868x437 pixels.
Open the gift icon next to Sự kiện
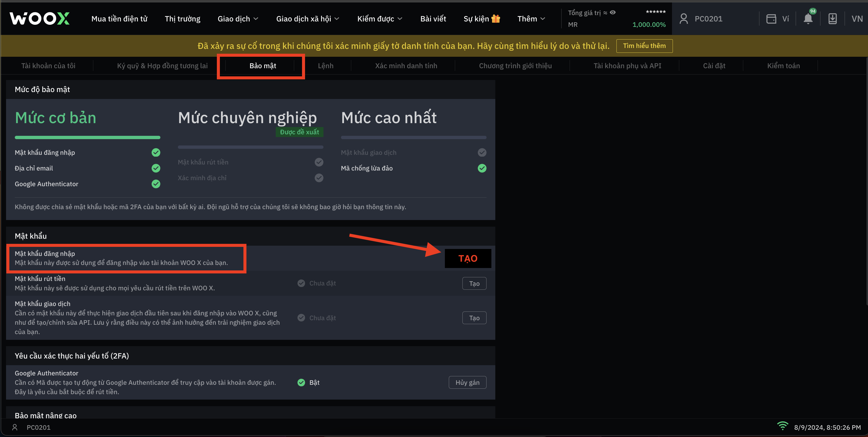[496, 18]
